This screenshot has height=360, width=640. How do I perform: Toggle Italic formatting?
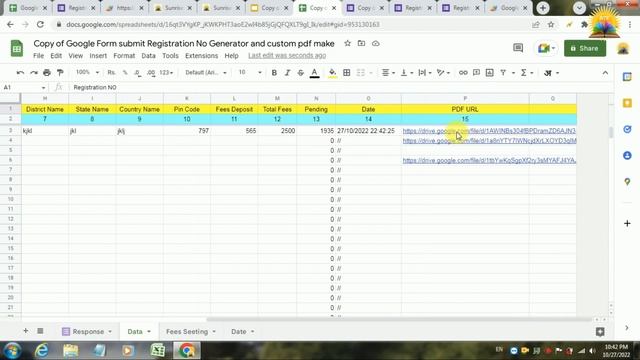(287, 73)
